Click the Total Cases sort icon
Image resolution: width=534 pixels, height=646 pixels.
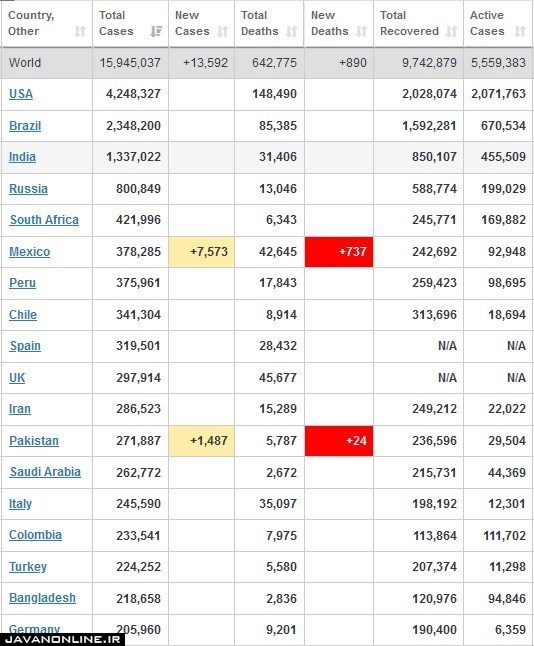tap(156, 32)
